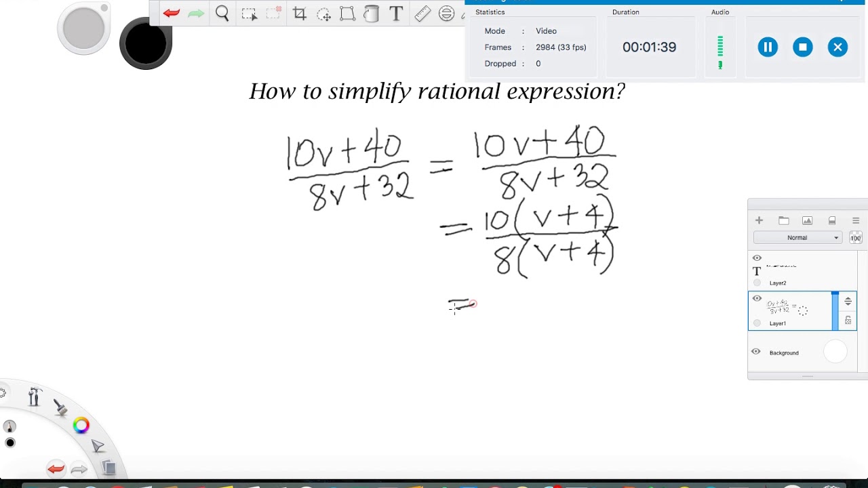
Task: Click the undo arrow in corner lagoon
Action: (x=56, y=469)
